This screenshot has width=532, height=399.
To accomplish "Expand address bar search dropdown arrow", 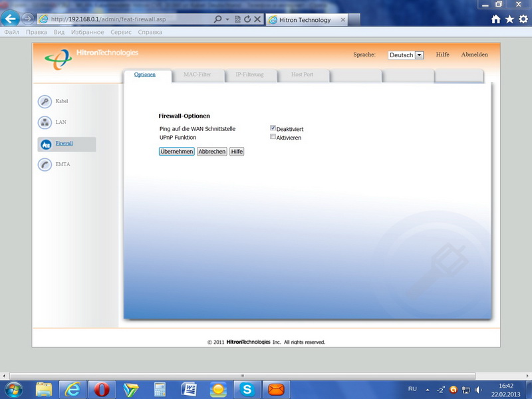I will (x=227, y=20).
